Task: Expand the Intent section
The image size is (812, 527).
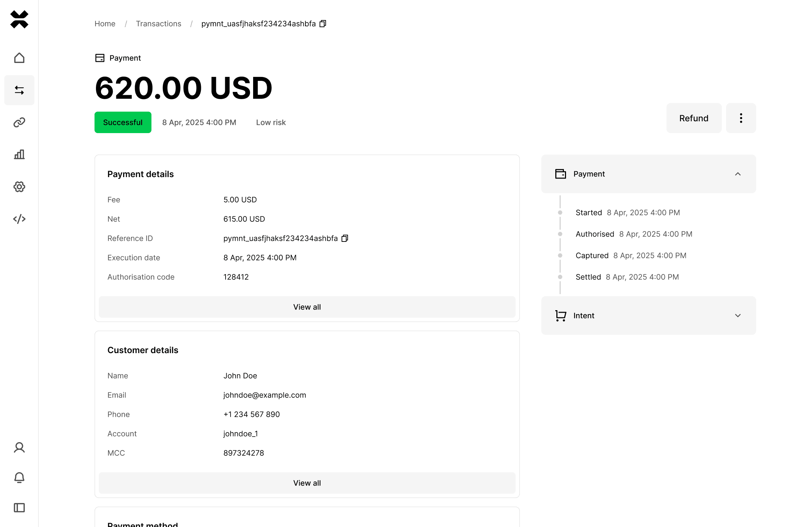Action: 738,316
